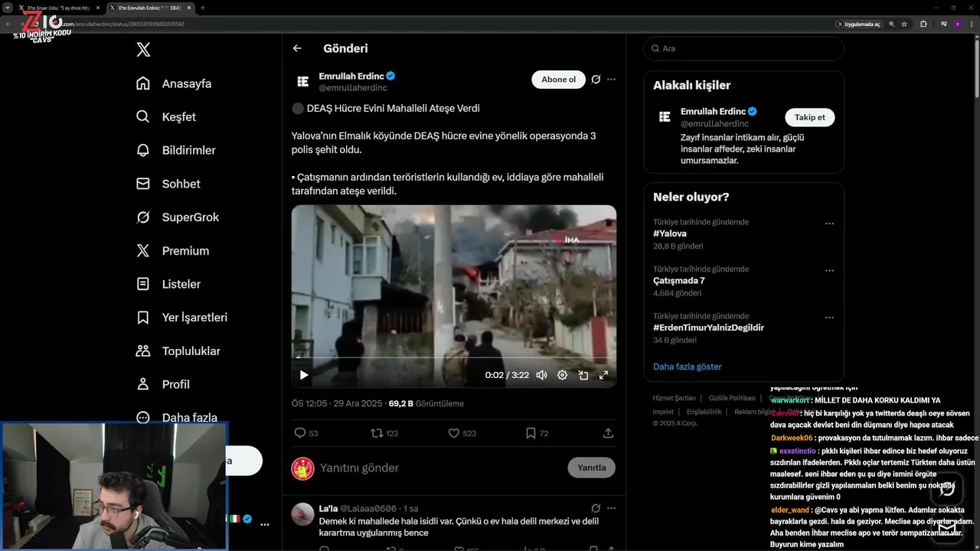980x551 pixels.
Task: Go back with the Gönderi arrow
Action: [x=297, y=48]
